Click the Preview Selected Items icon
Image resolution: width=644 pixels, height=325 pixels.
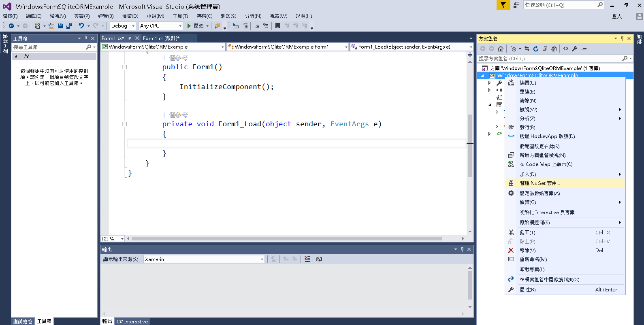click(584, 49)
